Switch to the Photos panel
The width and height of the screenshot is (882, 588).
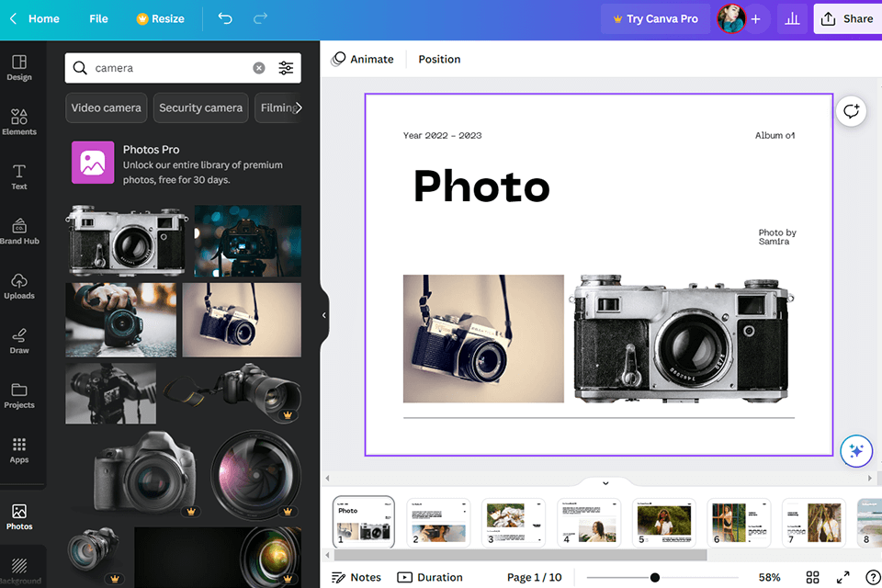[19, 517]
